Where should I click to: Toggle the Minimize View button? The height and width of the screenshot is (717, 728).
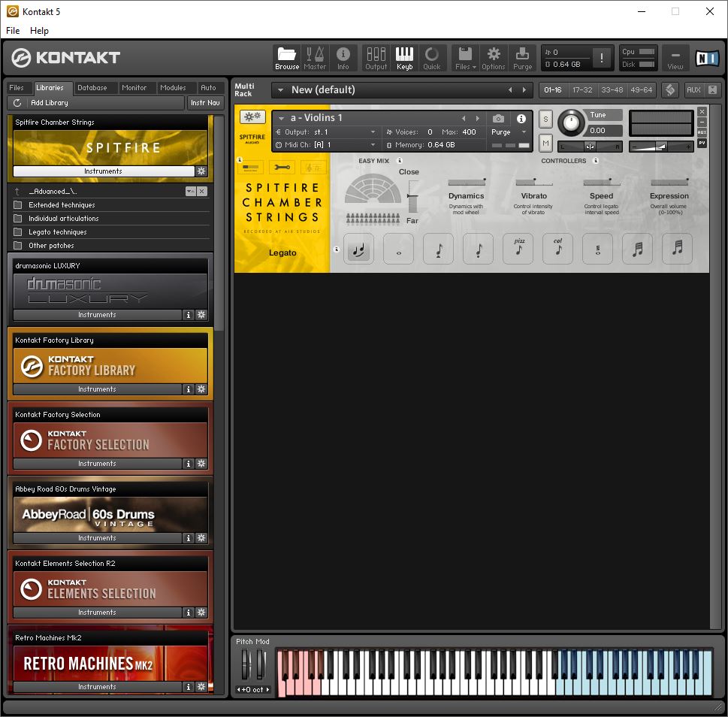point(675,58)
